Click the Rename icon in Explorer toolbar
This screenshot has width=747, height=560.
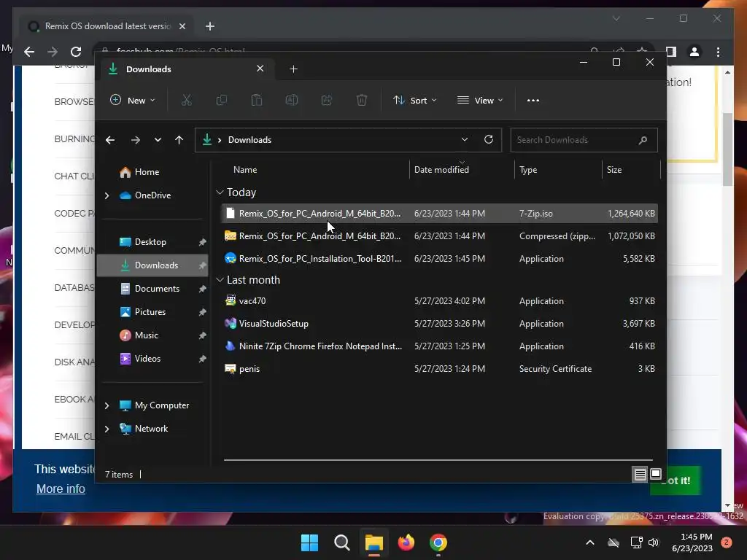tap(292, 100)
